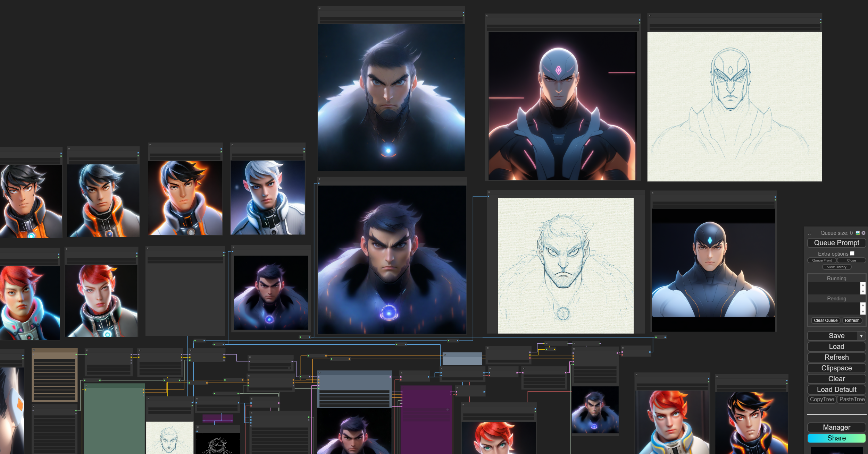The width and height of the screenshot is (868, 454).
Task: Open View History
Action: [x=836, y=267]
